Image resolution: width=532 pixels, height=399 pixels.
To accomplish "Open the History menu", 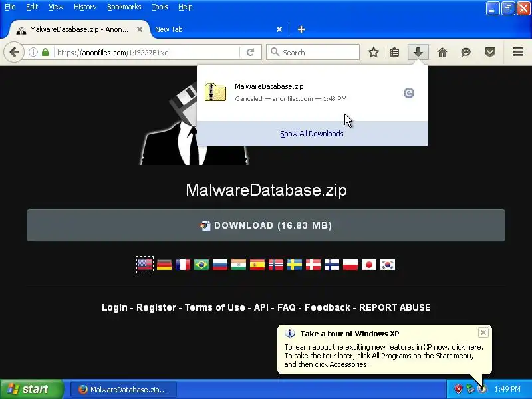I will pyautogui.click(x=85, y=7).
